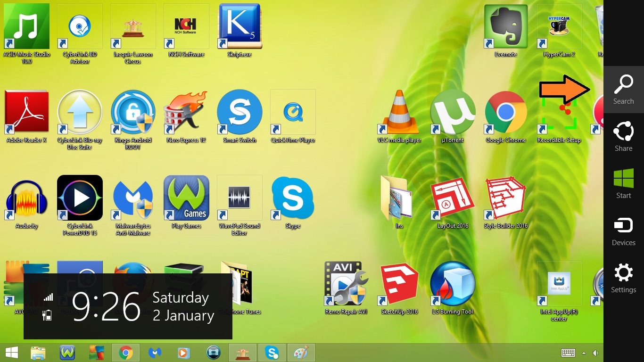Launch Jacquie Lawson Circus desktop shortcut

[x=133, y=26]
